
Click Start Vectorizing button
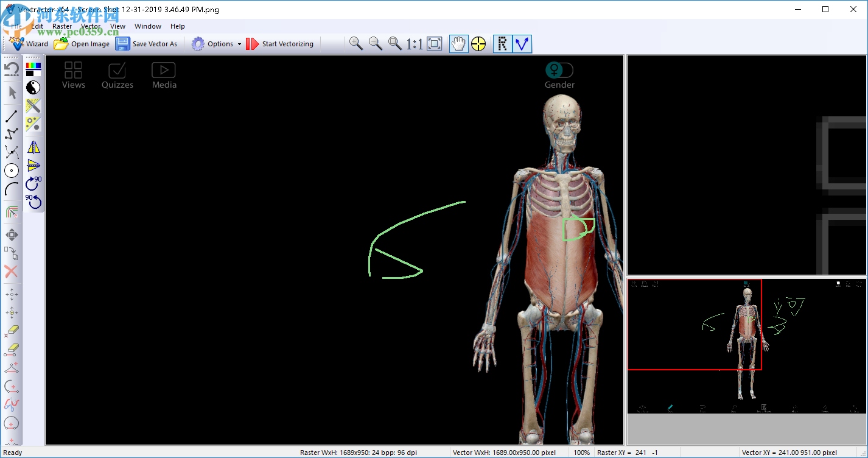280,44
